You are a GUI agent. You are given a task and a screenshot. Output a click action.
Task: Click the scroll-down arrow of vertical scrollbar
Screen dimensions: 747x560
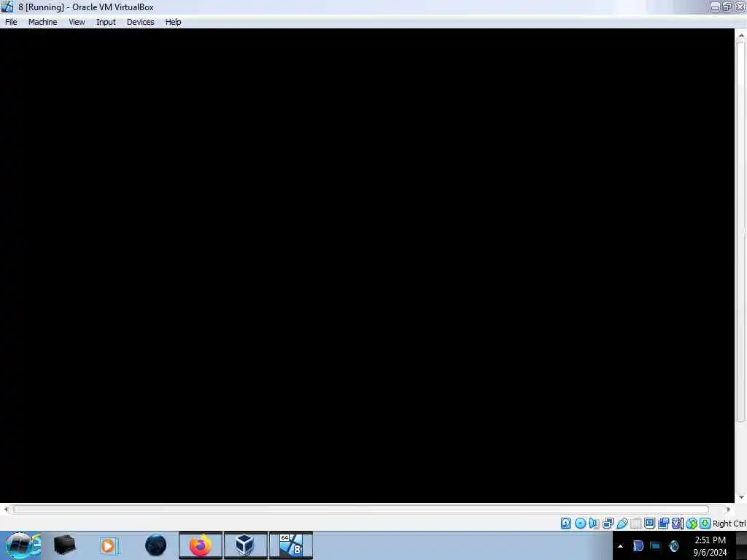(x=741, y=497)
